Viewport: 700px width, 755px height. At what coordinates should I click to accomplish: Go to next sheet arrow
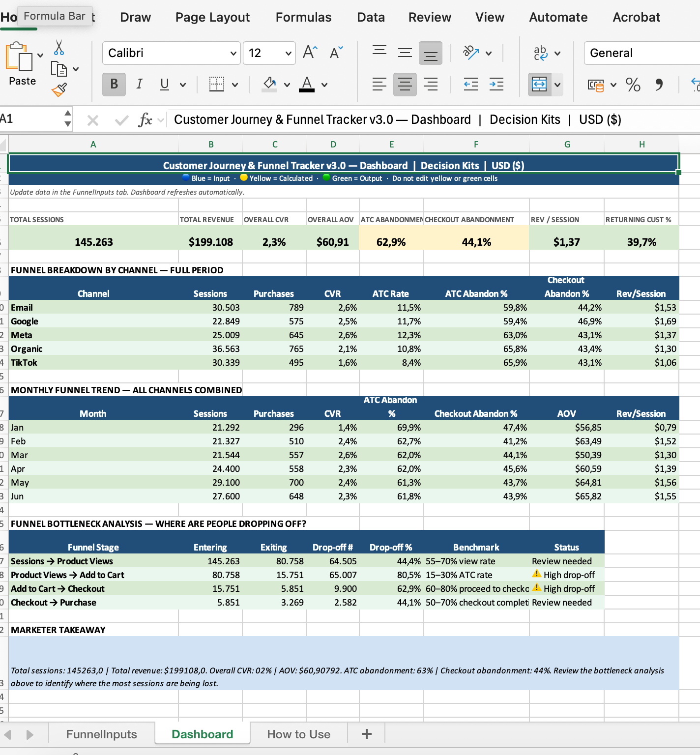(29, 734)
